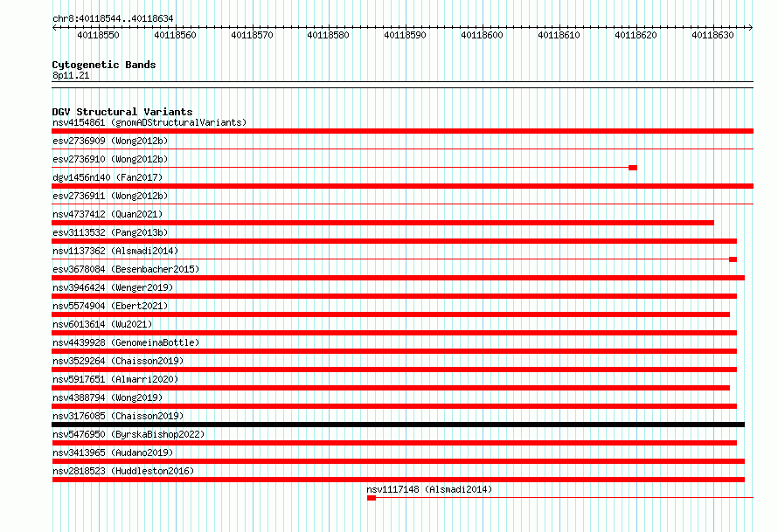Click ruler position 40118590
778x532 pixels.
click(x=405, y=35)
